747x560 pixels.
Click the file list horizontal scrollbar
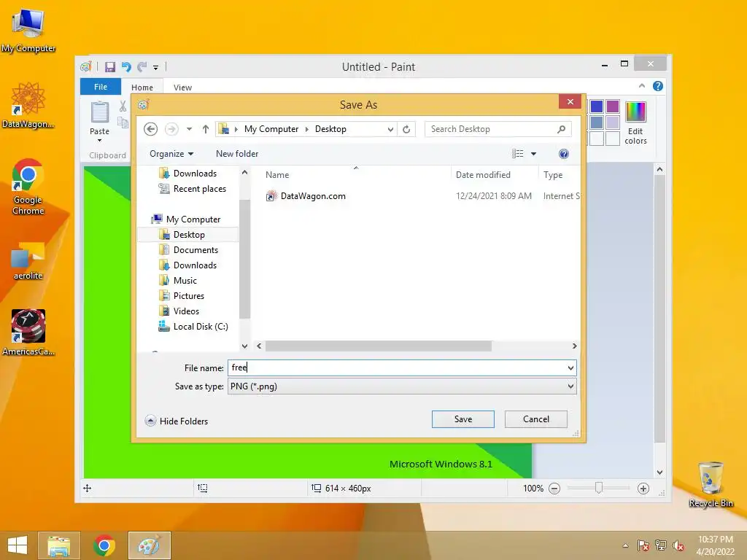379,346
